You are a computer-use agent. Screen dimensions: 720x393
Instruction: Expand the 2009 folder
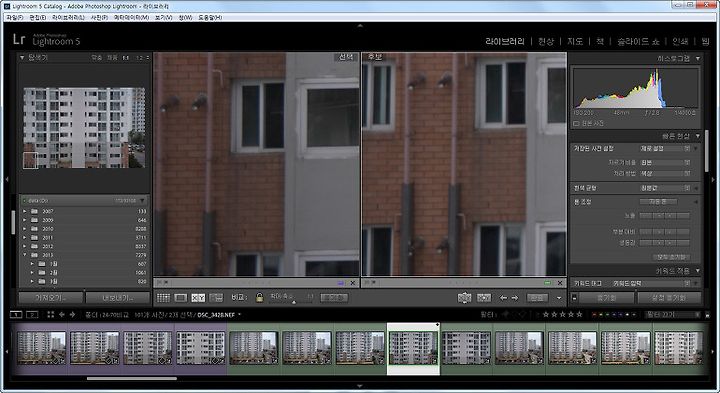click(x=25, y=220)
